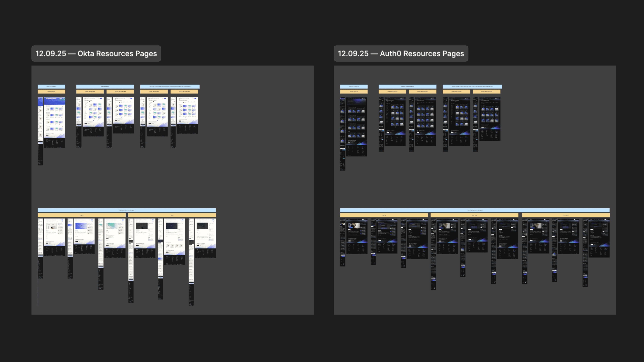The width and height of the screenshot is (644, 362).
Task: Click the Option 2 Horizontal Filters label under Okta's second banner
Action: [x=120, y=92]
